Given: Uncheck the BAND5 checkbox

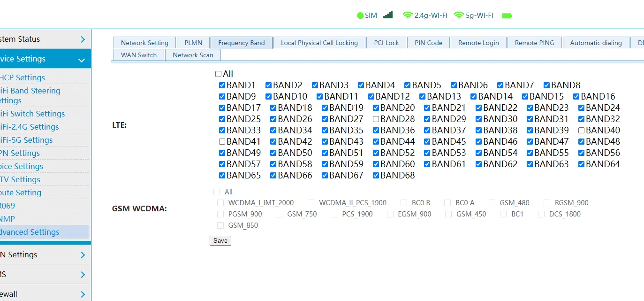Looking at the screenshot, I should point(407,85).
